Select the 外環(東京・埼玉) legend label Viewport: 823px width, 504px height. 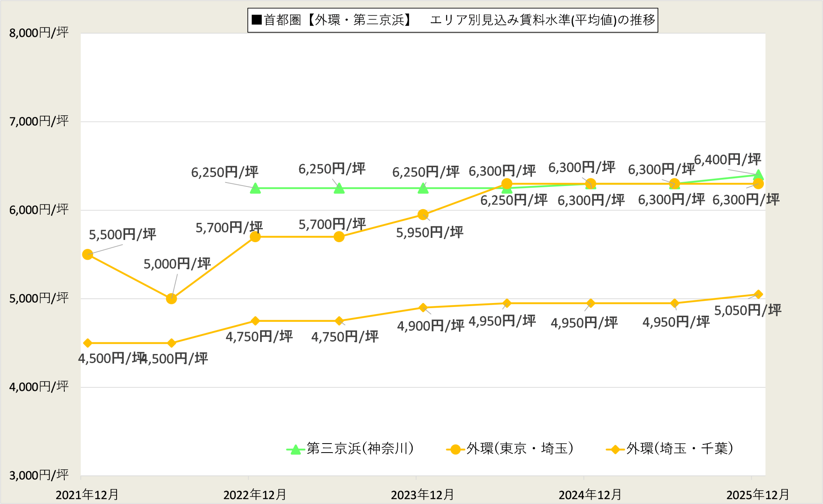[x=520, y=448]
